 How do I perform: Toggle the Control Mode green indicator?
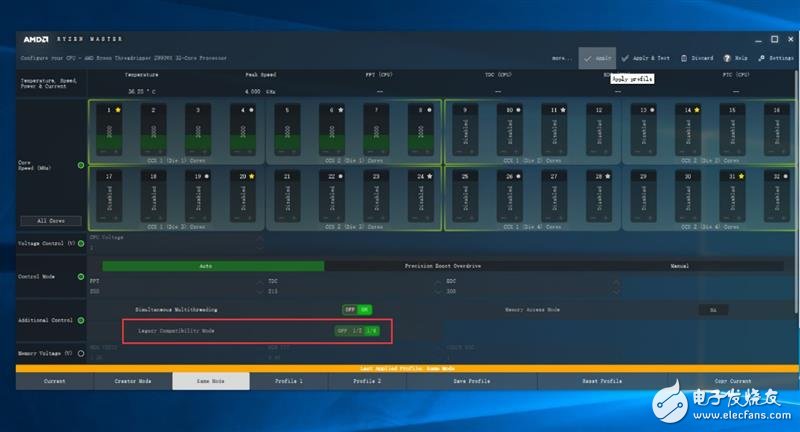click(81, 276)
